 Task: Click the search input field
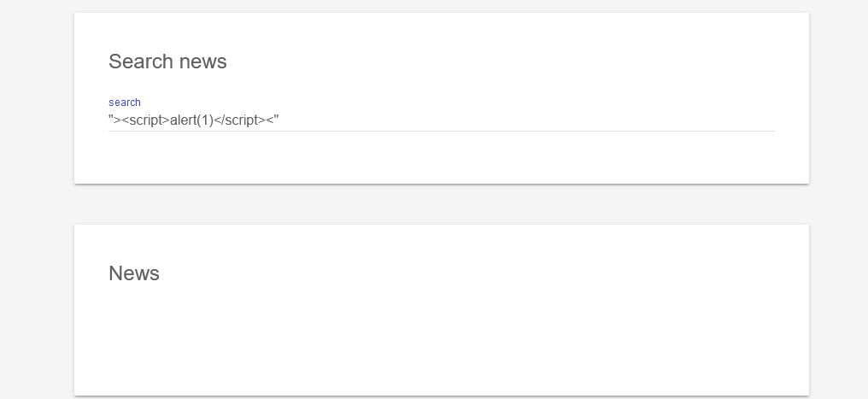coord(441,120)
